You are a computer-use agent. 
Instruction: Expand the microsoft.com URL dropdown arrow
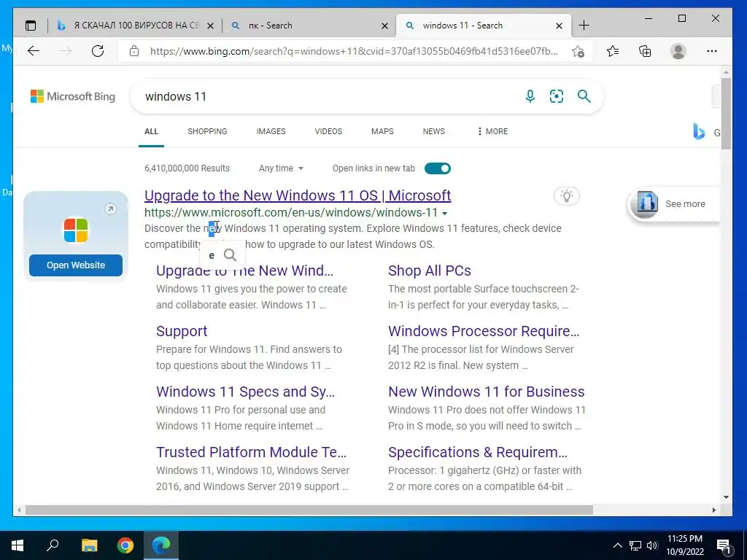(444, 214)
